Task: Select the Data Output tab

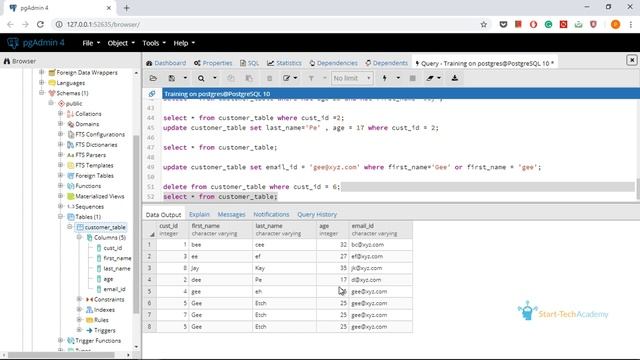Action: pyautogui.click(x=163, y=214)
